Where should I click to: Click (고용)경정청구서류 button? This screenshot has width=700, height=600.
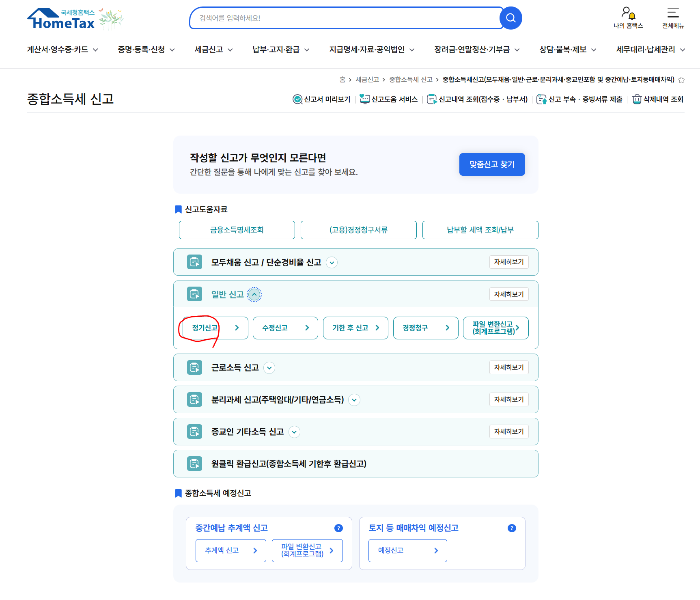(x=359, y=230)
